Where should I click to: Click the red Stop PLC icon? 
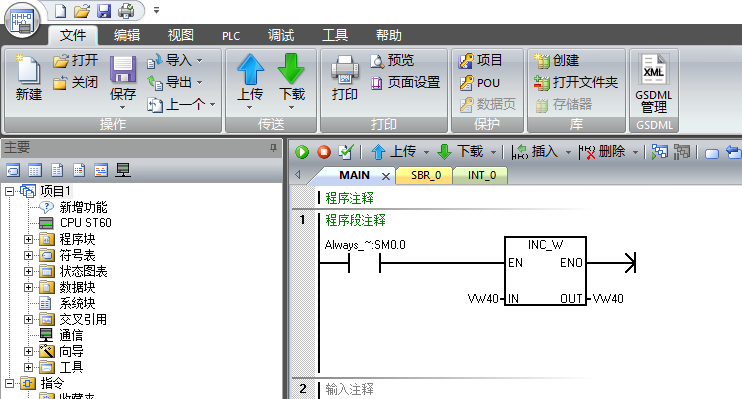click(x=324, y=152)
